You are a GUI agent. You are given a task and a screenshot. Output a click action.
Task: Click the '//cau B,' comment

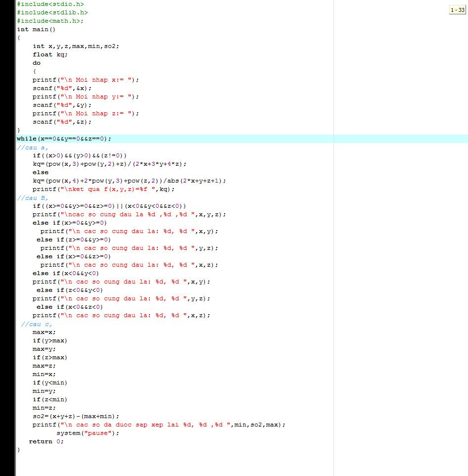[x=33, y=198]
